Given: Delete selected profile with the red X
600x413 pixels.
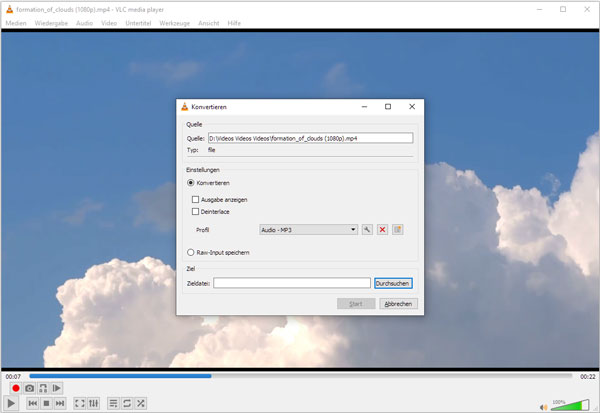Looking at the screenshot, I should pyautogui.click(x=382, y=230).
